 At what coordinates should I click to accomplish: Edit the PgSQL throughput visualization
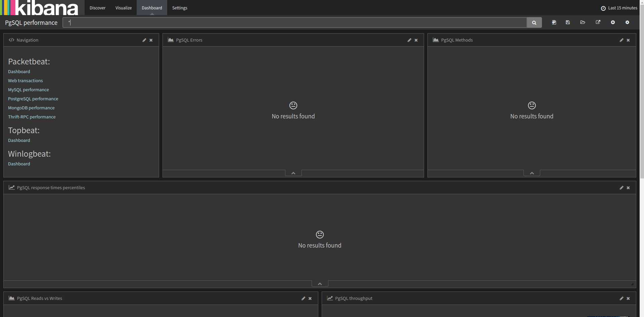pos(622,299)
